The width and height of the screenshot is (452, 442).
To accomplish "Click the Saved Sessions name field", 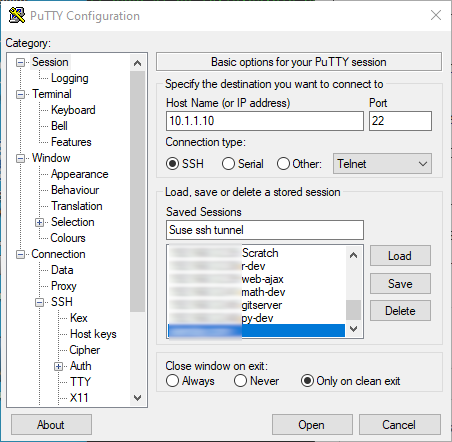I will [265, 230].
